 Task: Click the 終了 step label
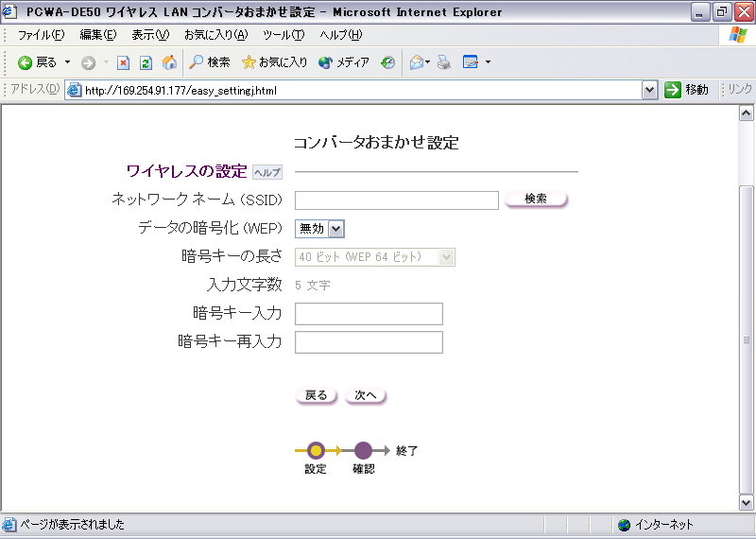[x=406, y=451]
